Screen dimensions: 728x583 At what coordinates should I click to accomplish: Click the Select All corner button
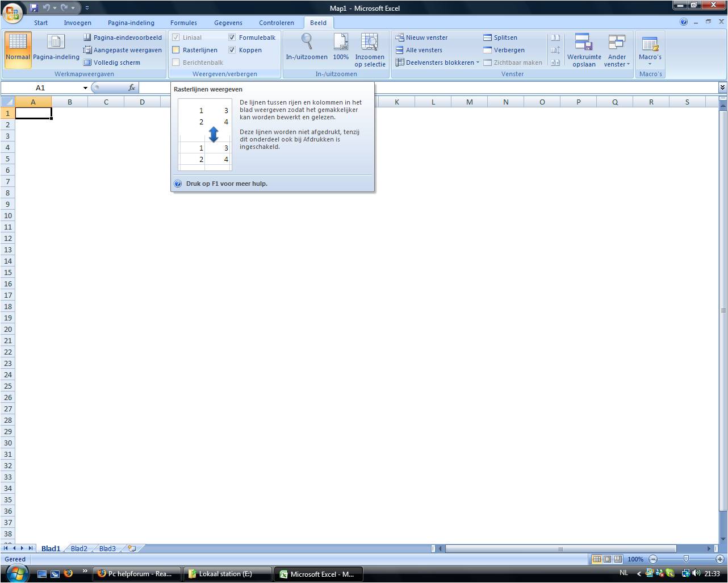7,102
